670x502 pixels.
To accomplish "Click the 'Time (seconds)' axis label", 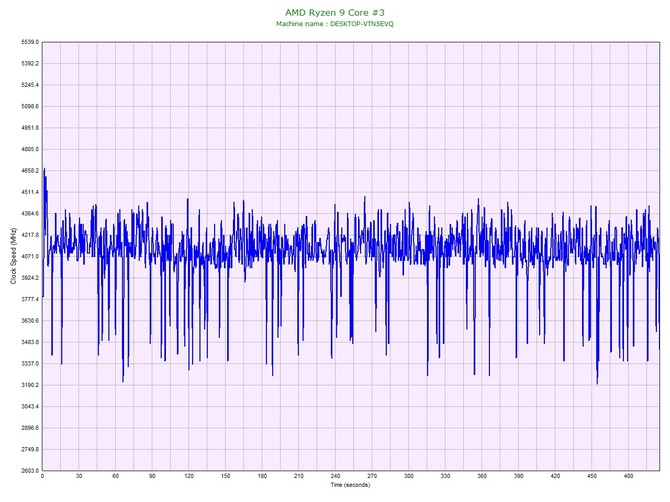I will [350, 485].
